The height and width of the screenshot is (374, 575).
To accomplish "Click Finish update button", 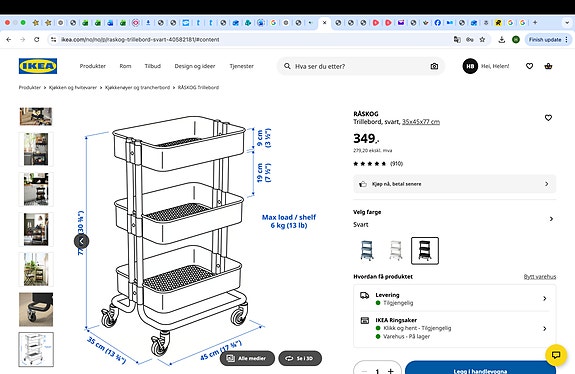I will (x=545, y=39).
